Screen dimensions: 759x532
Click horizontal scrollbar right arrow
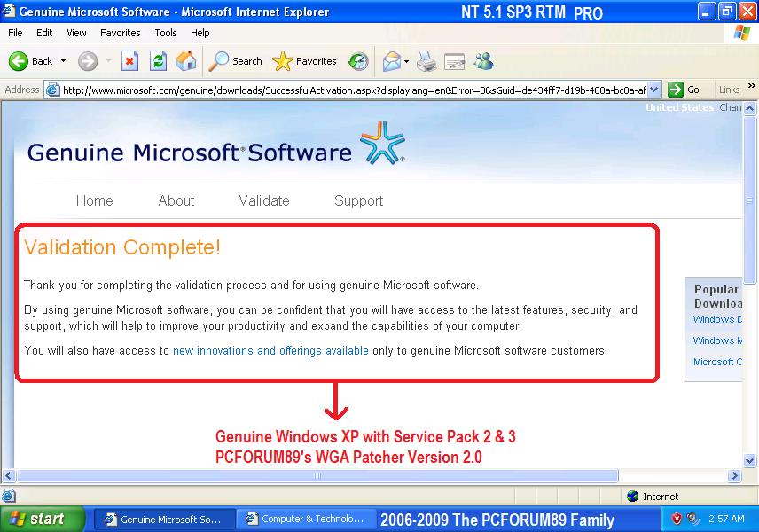(735, 476)
